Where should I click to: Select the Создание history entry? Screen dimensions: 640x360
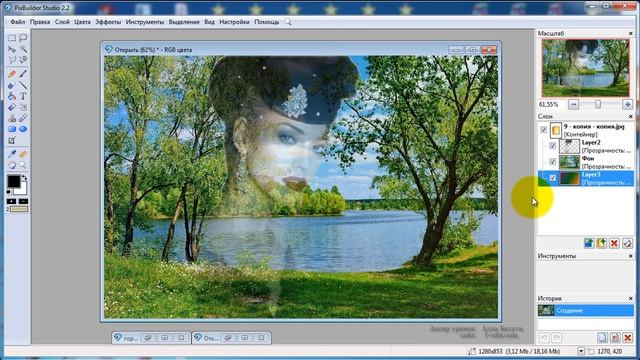[x=586, y=311]
